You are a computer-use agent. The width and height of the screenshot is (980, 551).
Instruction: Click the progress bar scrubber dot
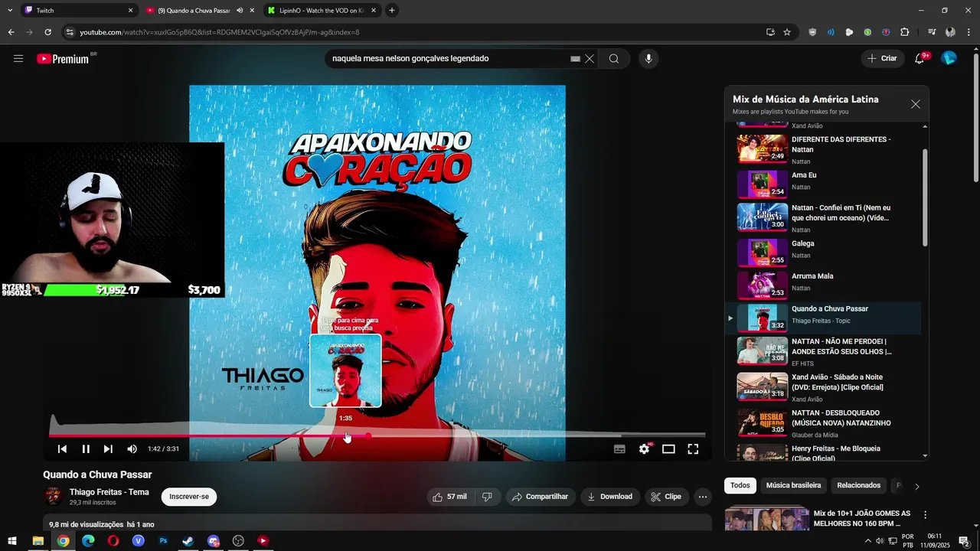368,435
